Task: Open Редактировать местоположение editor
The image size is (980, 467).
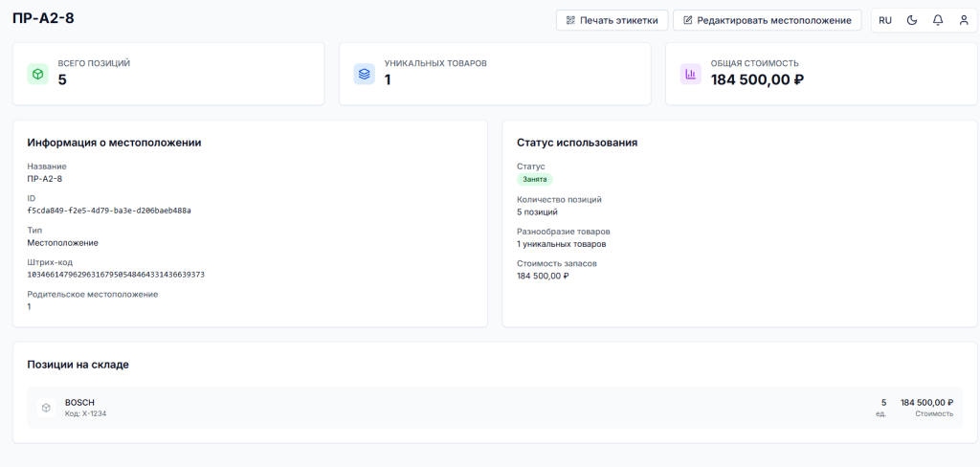Action: point(767,20)
